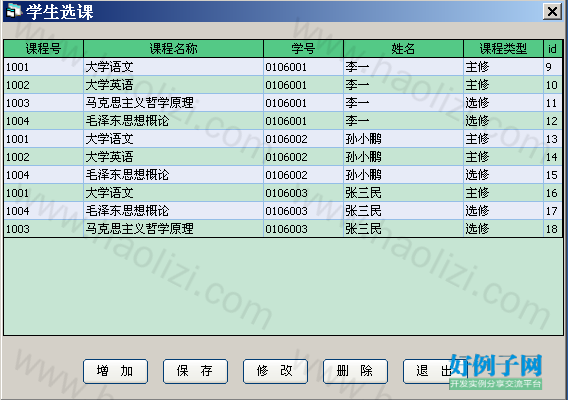Select 0106002 in the id 13 row

[304, 139]
